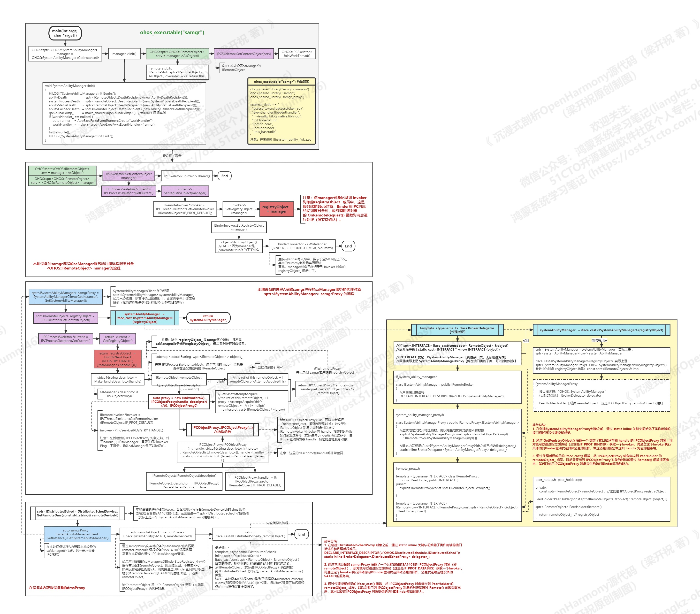The width and height of the screenshot is (700, 614).
Task: Click the ohos_executable("samgr") green title
Action: pyautogui.click(x=172, y=32)
